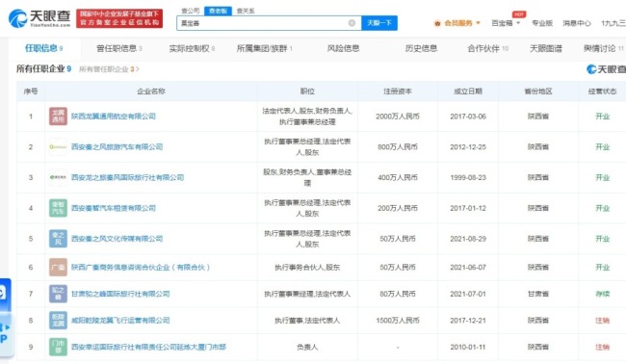
Task: Open the 所属集团/族群 tab
Action: point(264,48)
